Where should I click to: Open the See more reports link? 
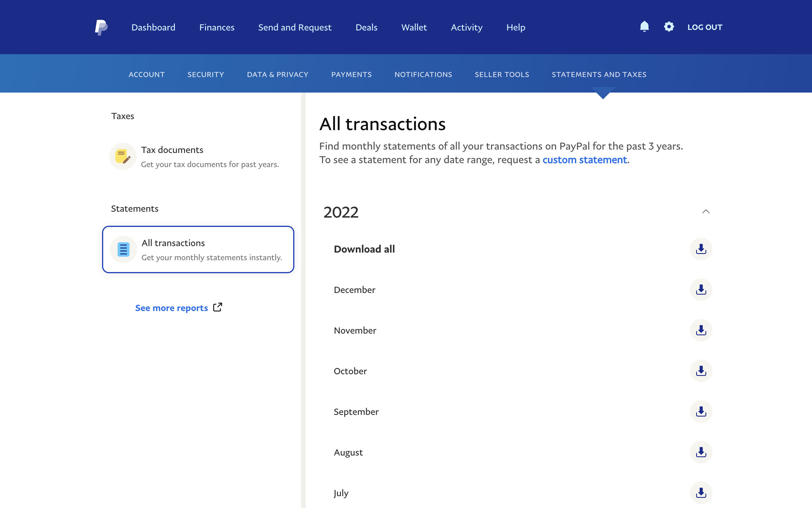tap(171, 308)
